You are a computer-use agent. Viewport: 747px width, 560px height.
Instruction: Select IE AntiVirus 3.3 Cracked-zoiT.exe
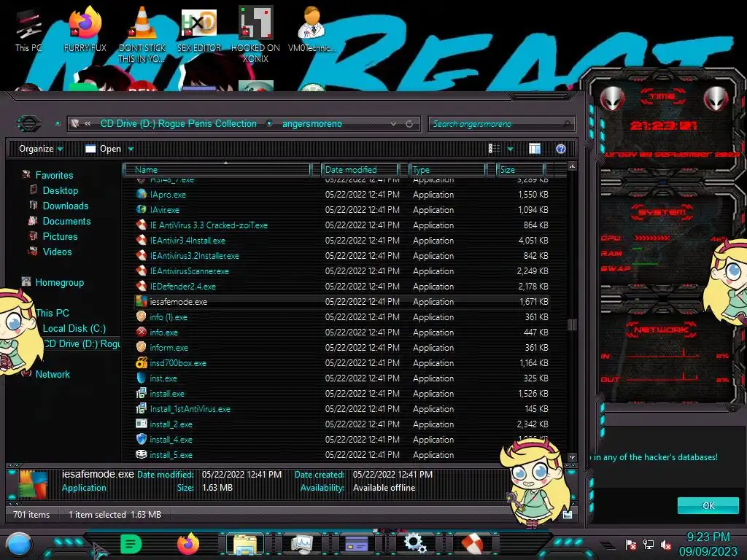coord(209,225)
